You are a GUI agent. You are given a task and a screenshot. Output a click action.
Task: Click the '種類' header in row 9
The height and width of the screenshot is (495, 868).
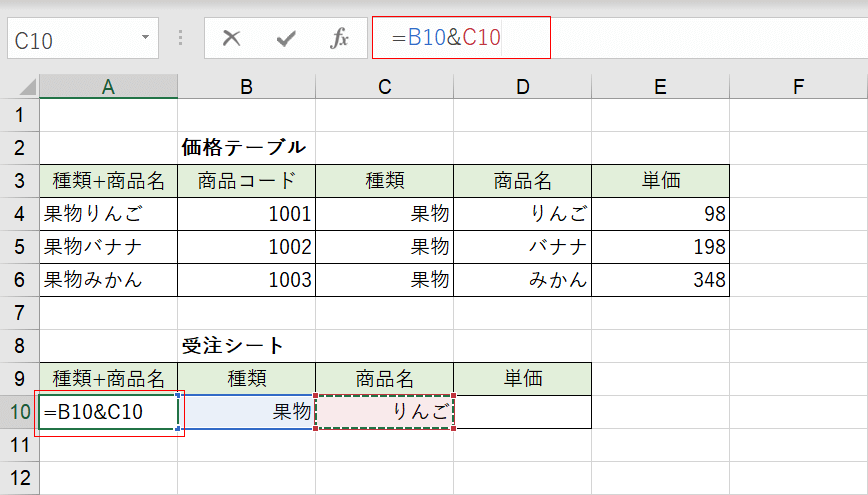(246, 379)
